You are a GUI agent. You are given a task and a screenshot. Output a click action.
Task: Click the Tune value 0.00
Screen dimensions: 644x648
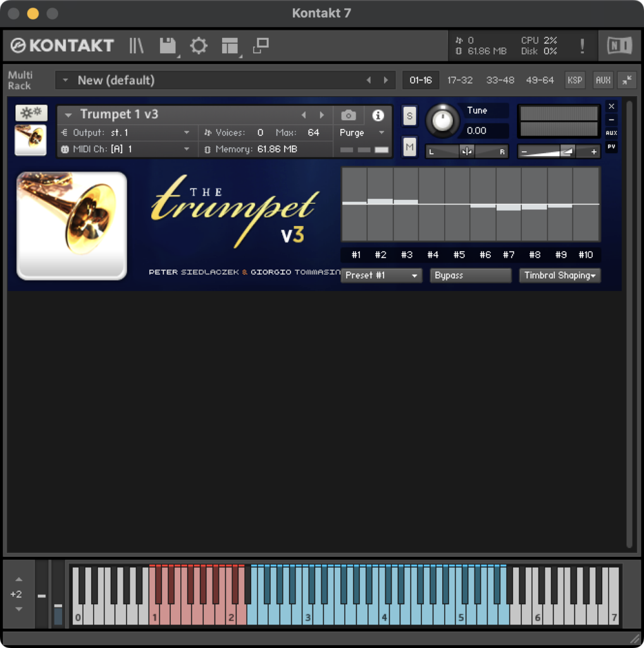[x=476, y=130]
